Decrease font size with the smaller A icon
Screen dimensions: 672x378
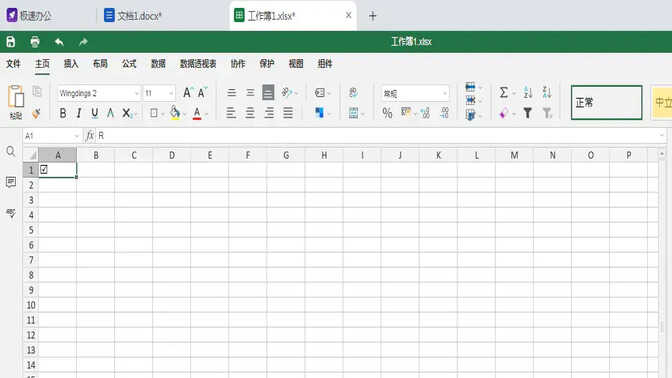pos(202,93)
